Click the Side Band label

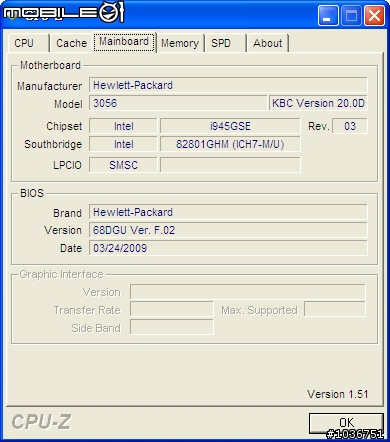[x=96, y=328]
